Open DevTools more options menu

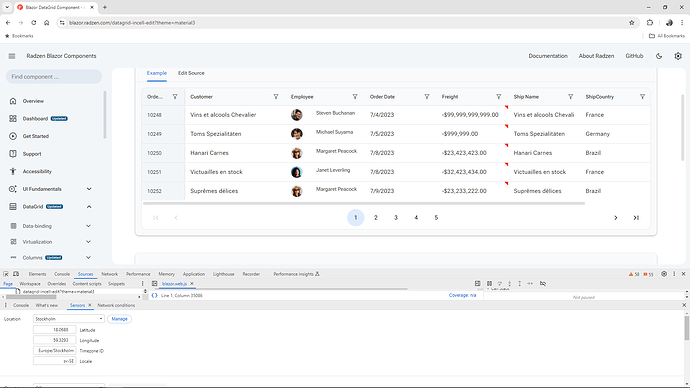674,274
